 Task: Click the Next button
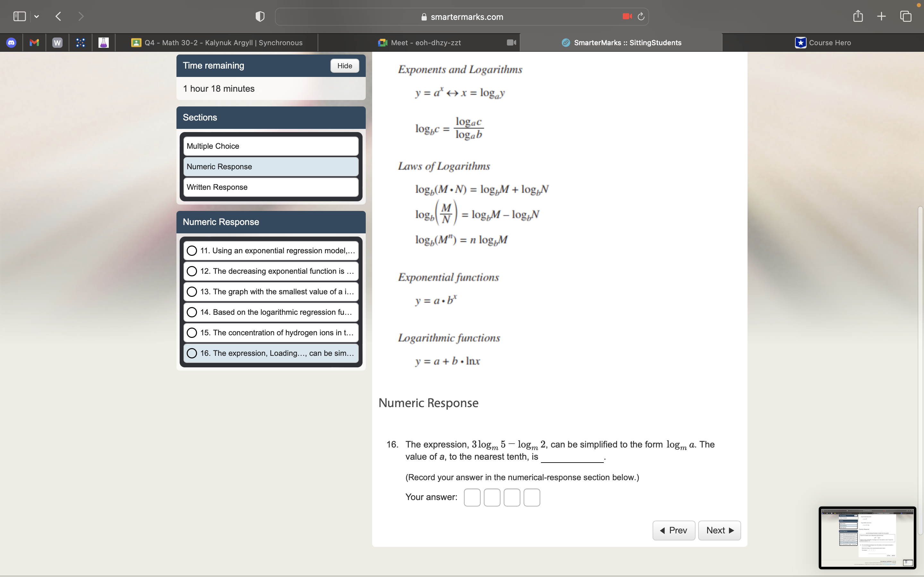click(719, 530)
